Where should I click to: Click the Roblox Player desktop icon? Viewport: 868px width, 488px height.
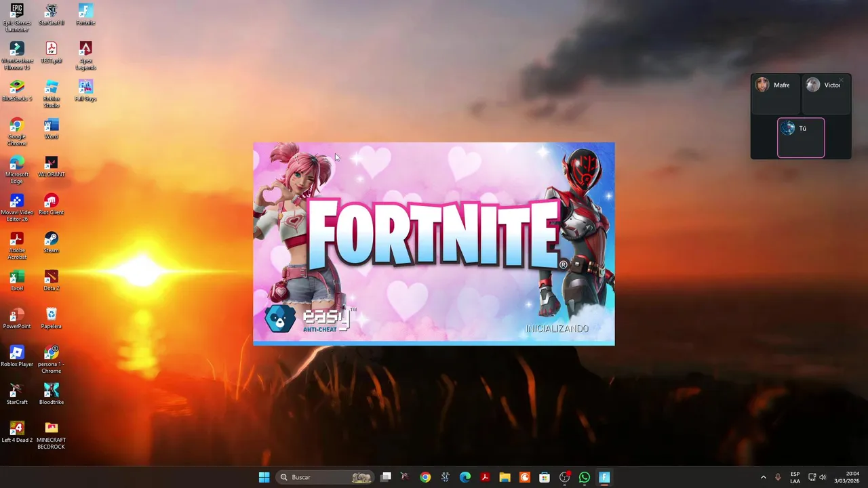(17, 357)
